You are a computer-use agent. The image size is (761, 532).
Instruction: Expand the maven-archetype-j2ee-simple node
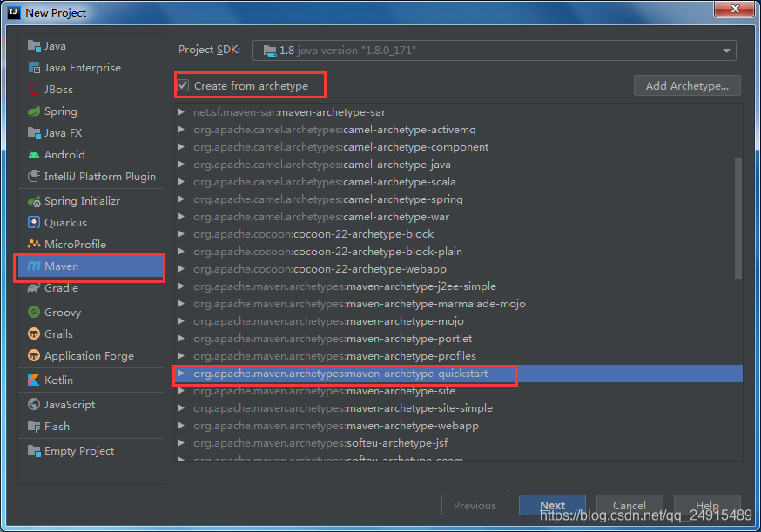[x=181, y=286]
